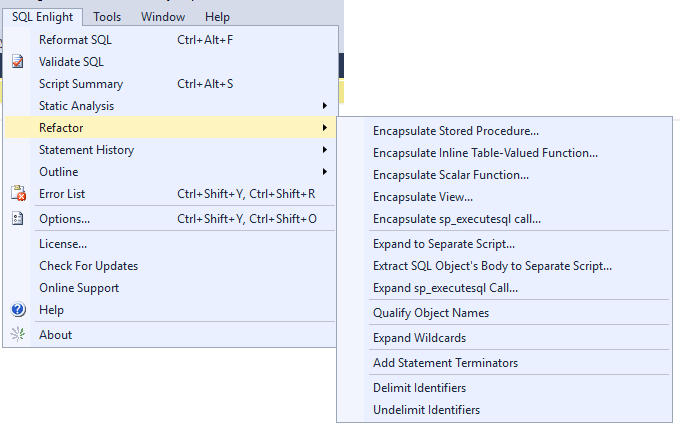Select the Outline entry
Screen dimensions: 680x440
170,172
